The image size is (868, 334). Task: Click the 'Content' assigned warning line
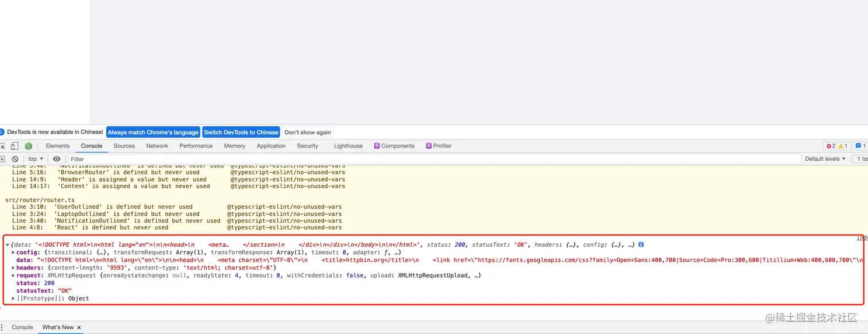click(x=179, y=186)
